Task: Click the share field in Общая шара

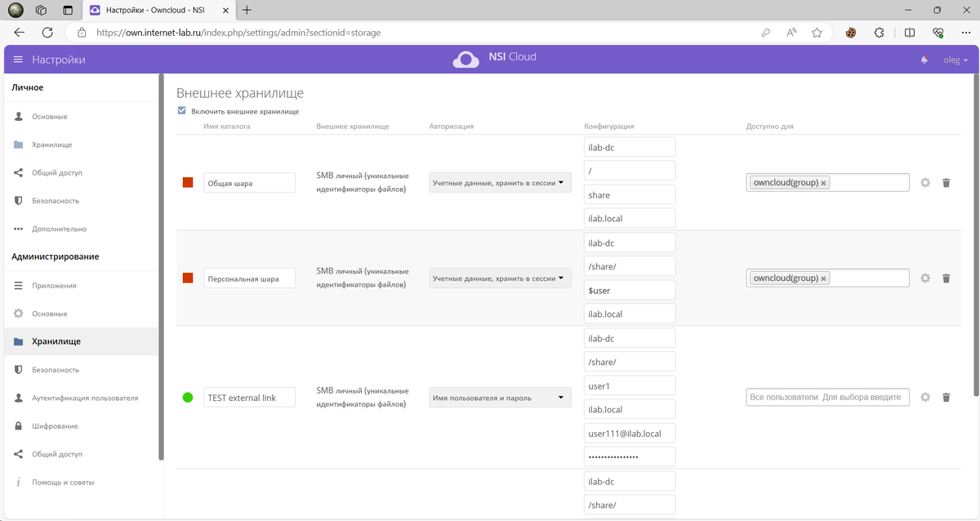Action: [x=630, y=194]
